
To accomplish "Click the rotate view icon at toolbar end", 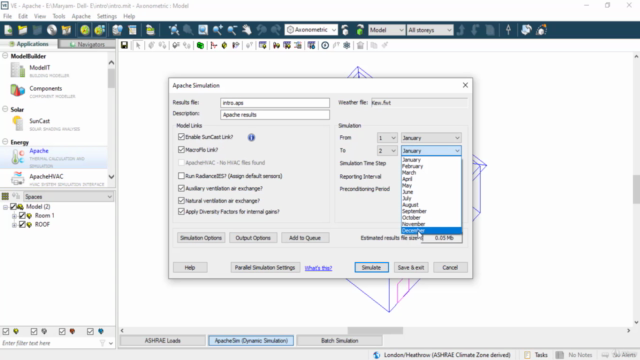I will point(542,30).
